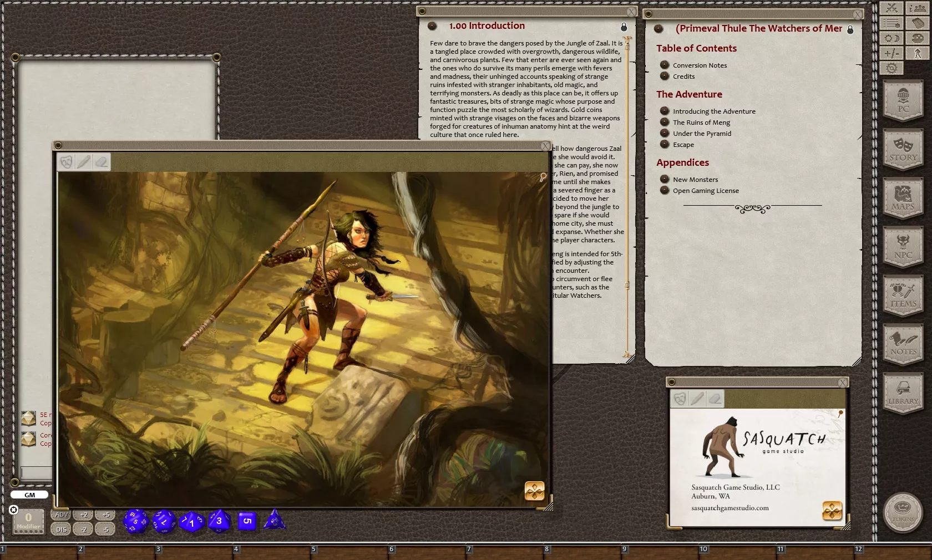
Task: Select the eraser tool in Sasquatch image window
Action: (715, 398)
